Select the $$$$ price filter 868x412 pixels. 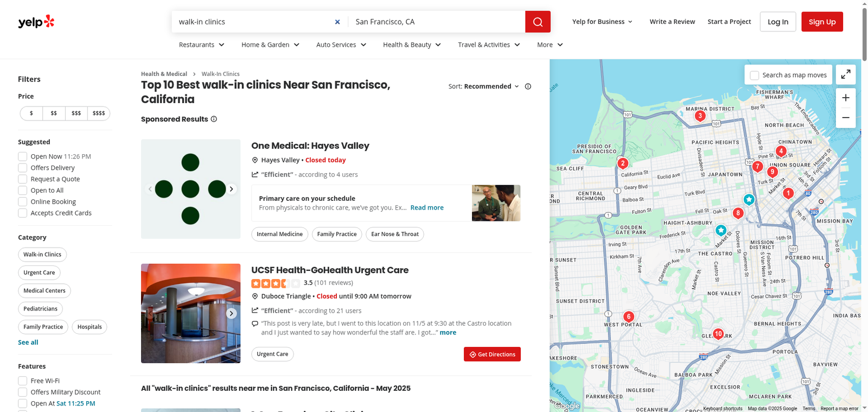point(99,113)
